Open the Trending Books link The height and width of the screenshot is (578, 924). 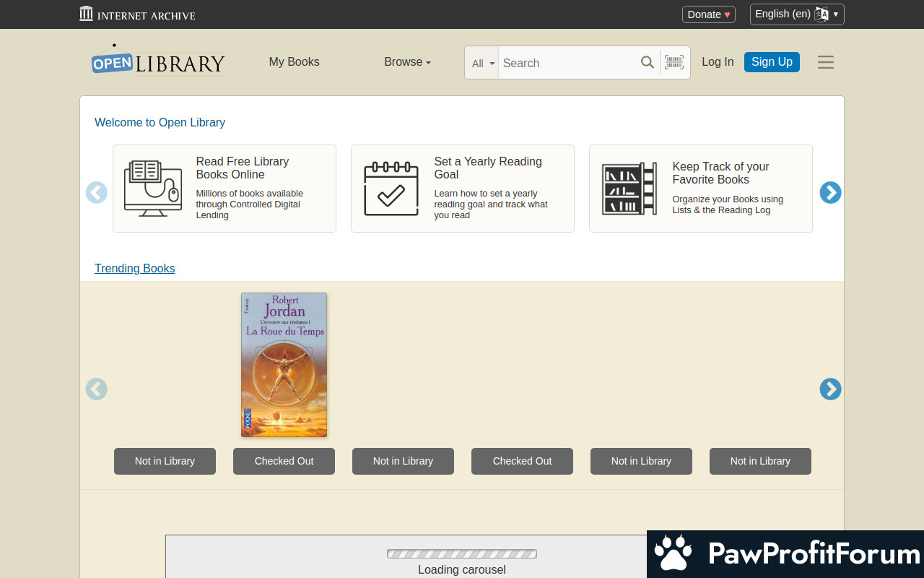pos(134,268)
